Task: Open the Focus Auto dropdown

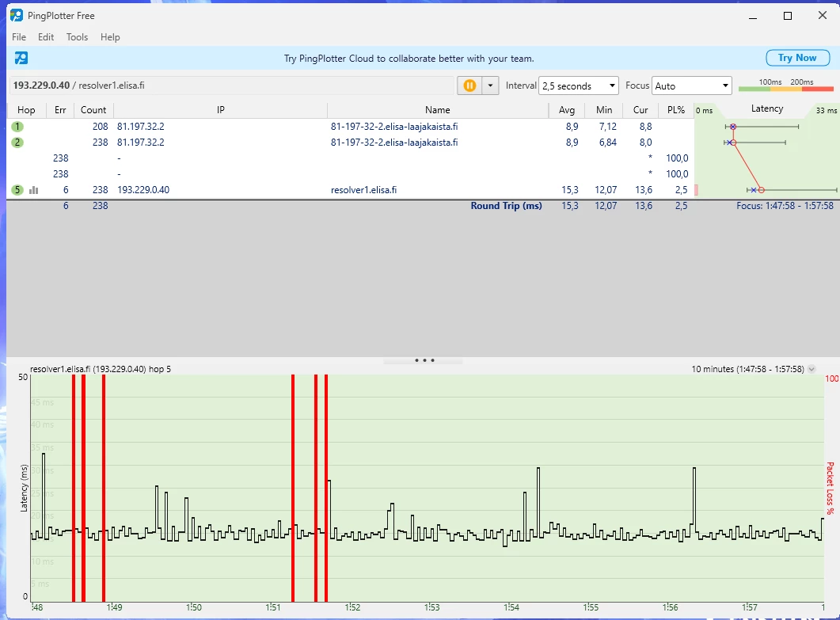Action: pyautogui.click(x=692, y=86)
